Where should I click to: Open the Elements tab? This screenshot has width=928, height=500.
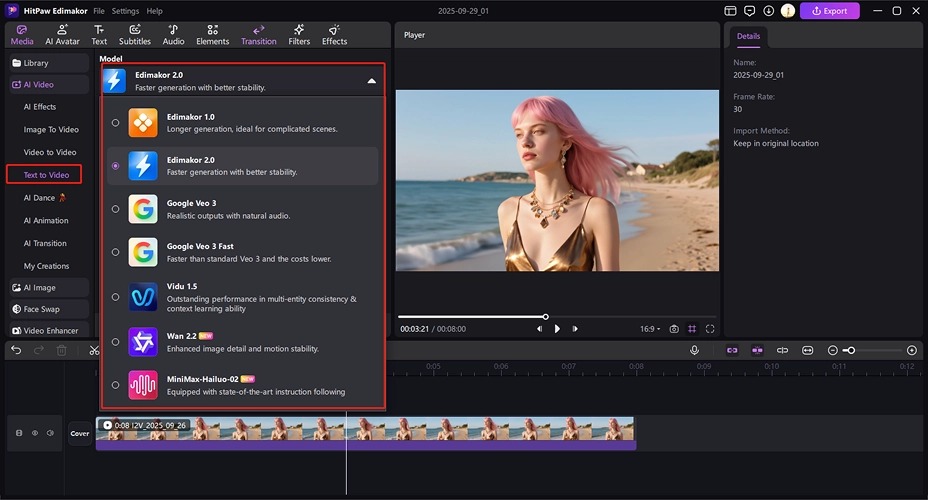tap(212, 35)
